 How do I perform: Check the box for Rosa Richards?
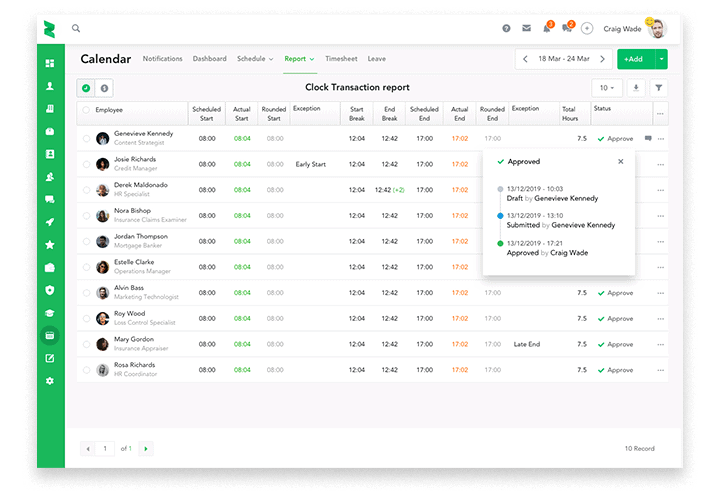87,369
